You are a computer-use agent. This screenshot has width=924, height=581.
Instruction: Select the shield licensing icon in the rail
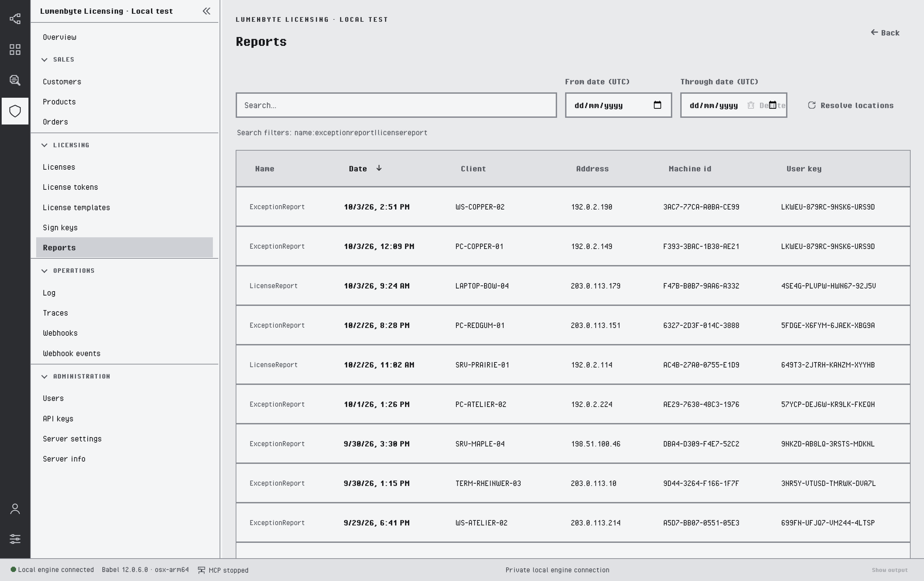click(x=15, y=111)
